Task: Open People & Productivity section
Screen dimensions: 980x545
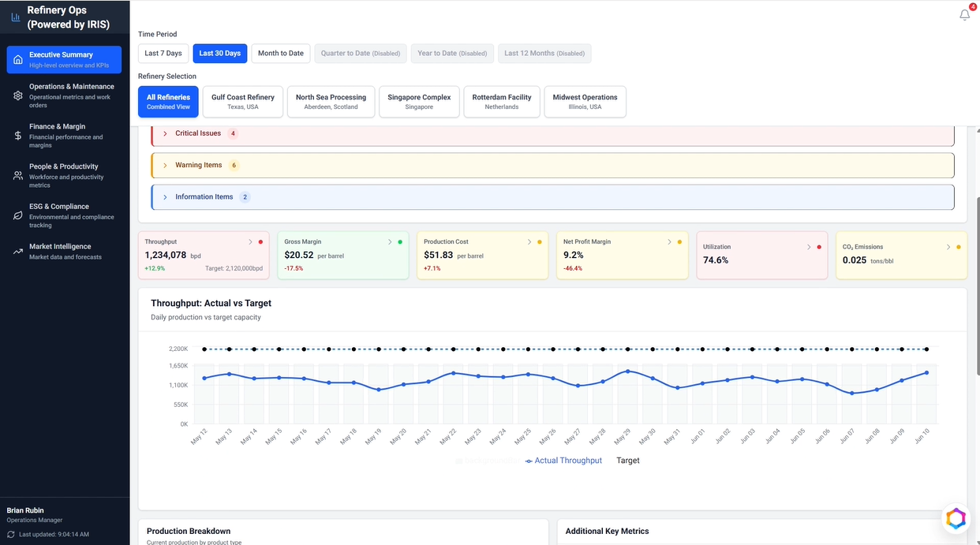Action: (64, 176)
